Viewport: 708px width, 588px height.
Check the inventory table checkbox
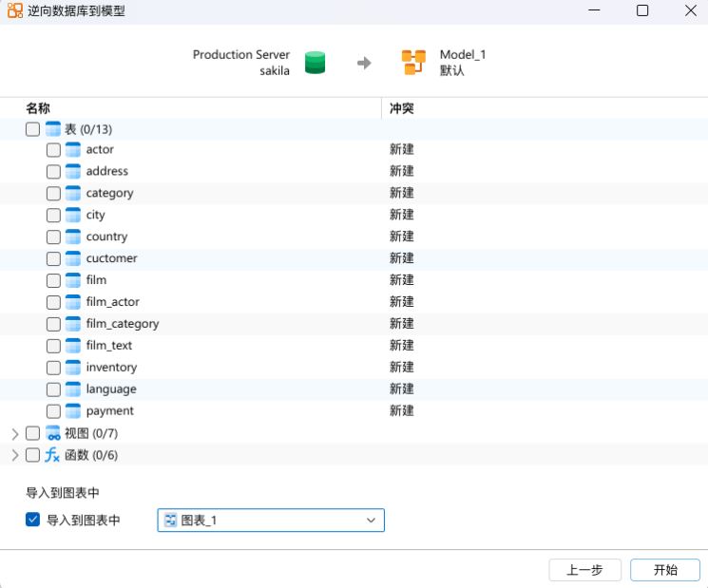tap(53, 368)
